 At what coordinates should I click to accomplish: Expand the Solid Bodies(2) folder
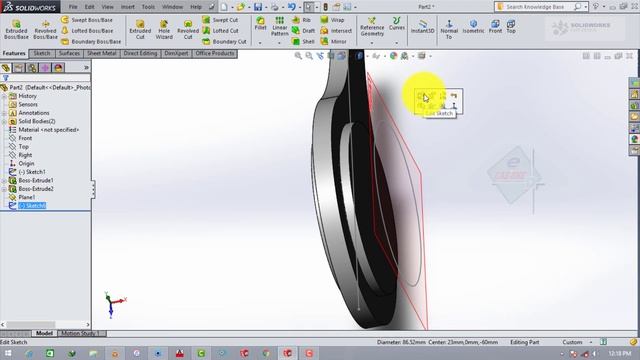pyautogui.click(x=4, y=121)
